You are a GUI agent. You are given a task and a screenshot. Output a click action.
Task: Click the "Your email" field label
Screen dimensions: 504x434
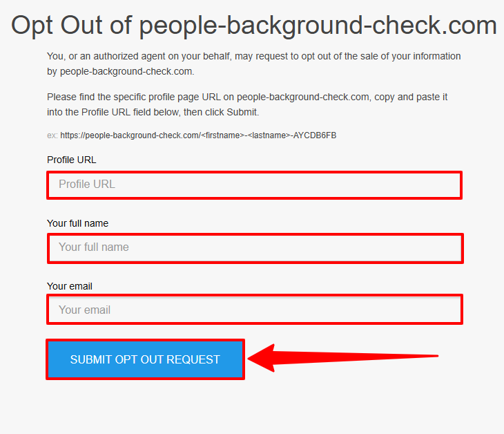[x=70, y=286]
